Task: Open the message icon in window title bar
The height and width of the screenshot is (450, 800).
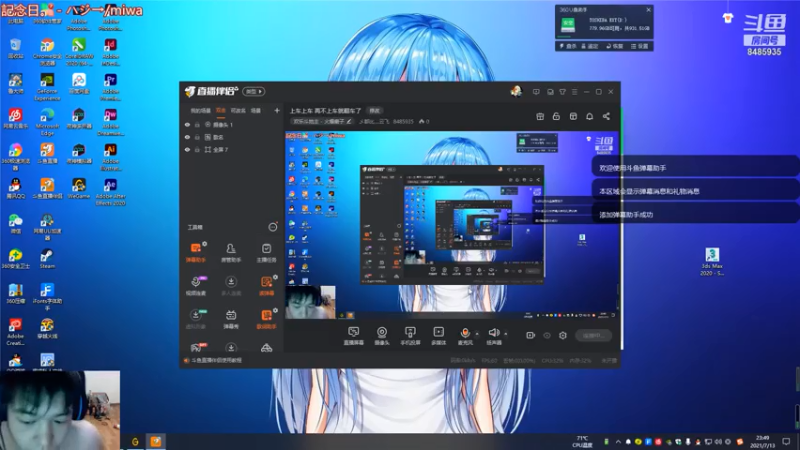Action: [x=536, y=92]
